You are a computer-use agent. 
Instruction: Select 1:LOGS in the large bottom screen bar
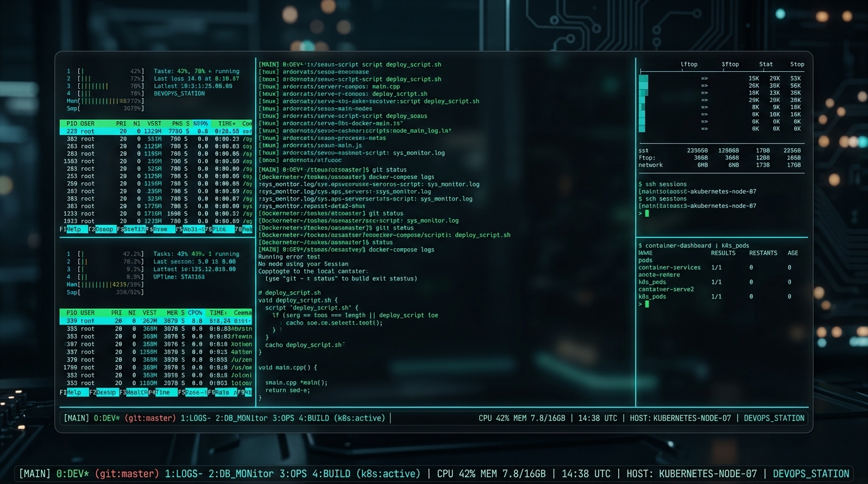(x=184, y=473)
